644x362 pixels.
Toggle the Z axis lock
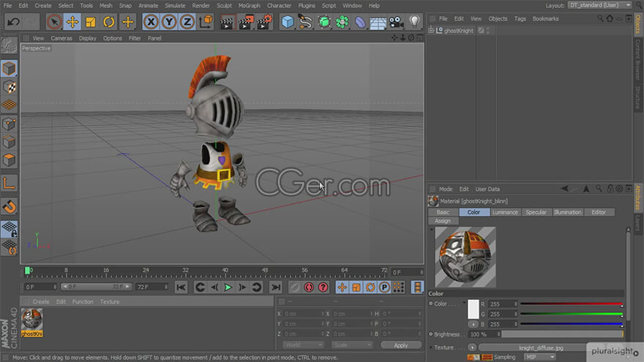tap(187, 22)
